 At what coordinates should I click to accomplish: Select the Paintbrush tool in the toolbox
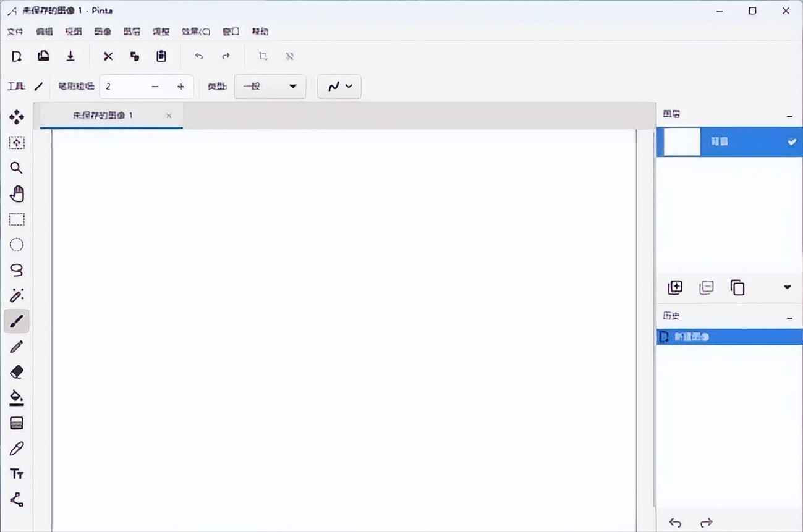click(x=17, y=321)
